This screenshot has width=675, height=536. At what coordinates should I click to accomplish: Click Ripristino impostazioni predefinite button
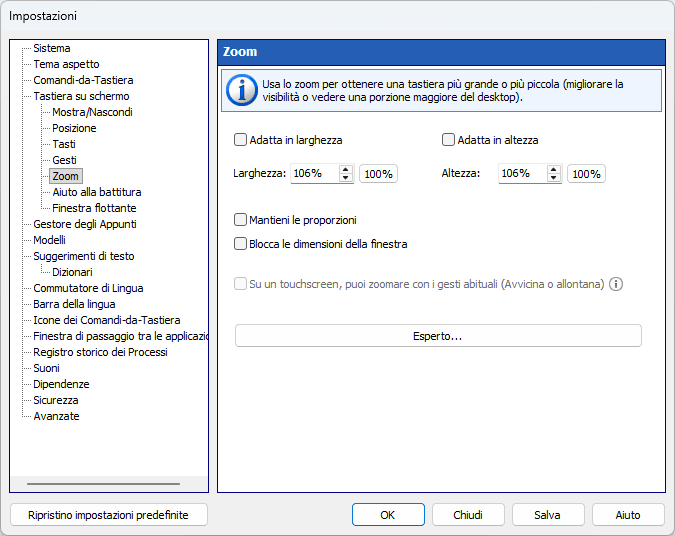tap(108, 515)
